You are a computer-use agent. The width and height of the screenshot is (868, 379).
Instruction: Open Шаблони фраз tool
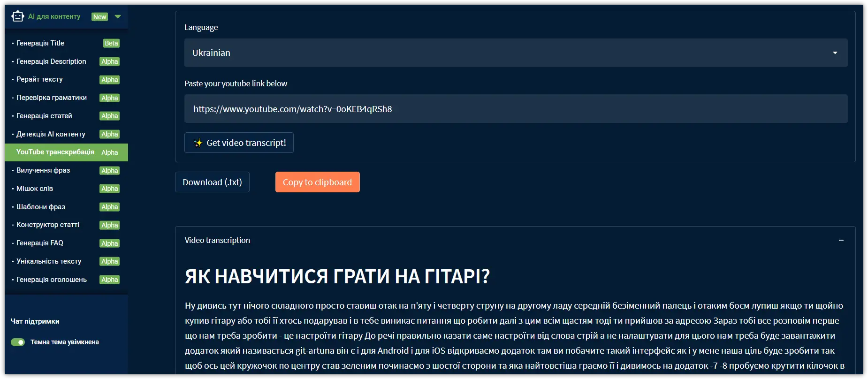tap(41, 207)
